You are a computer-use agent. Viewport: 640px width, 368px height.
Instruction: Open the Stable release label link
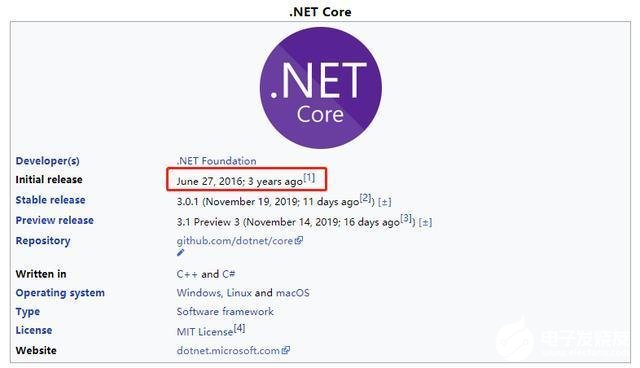(x=51, y=200)
